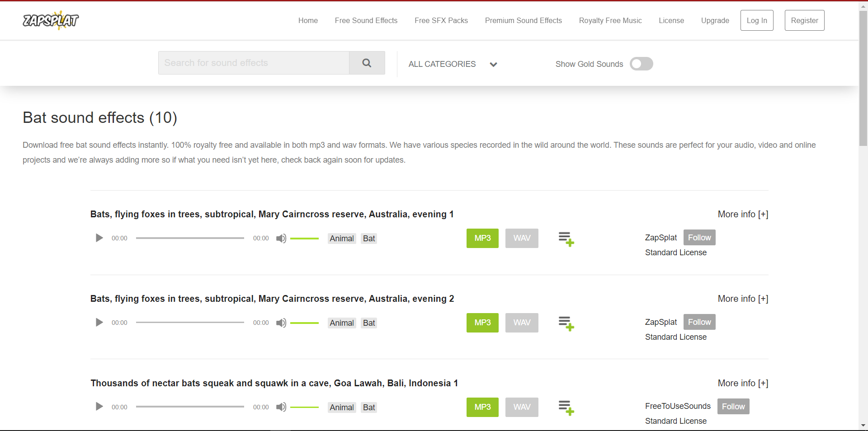Toggle the Show Gold Sounds switch

click(641, 64)
